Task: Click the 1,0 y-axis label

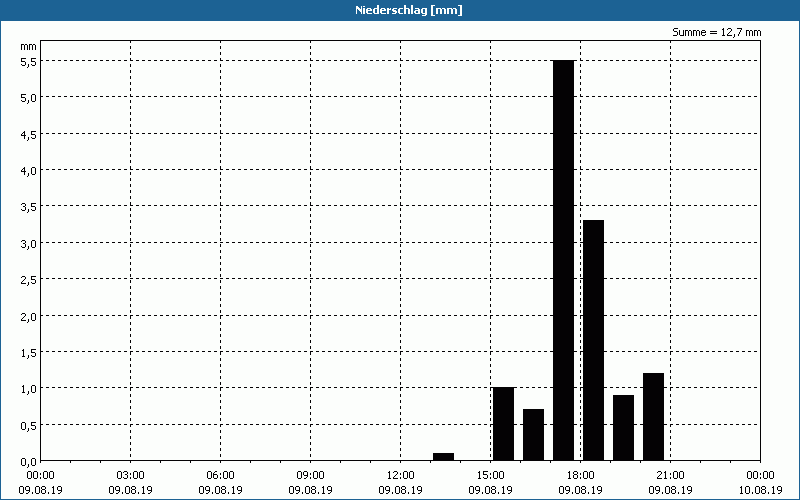Action: click(28, 389)
